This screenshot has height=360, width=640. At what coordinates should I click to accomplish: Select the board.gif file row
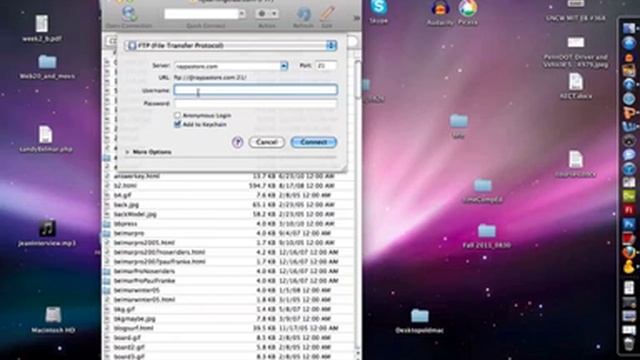(229, 338)
